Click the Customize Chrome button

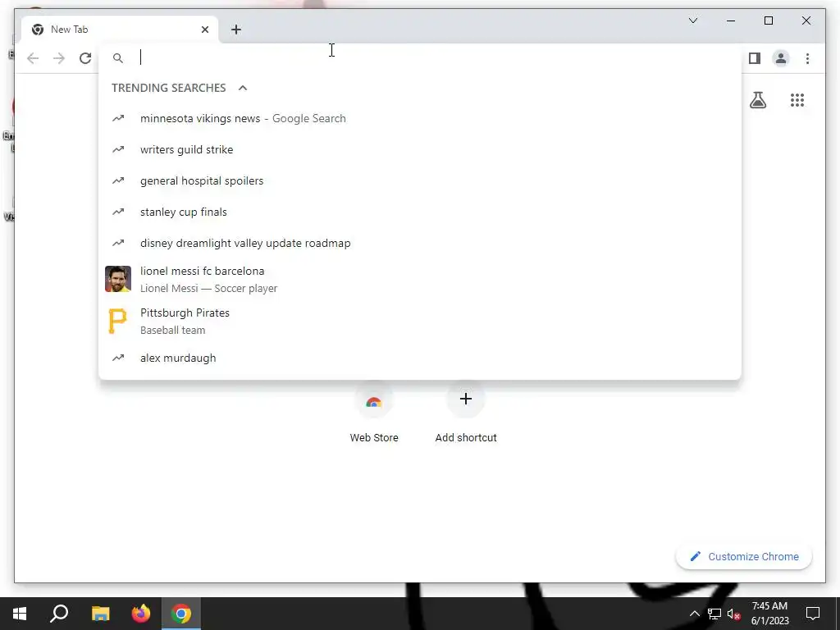coord(744,557)
